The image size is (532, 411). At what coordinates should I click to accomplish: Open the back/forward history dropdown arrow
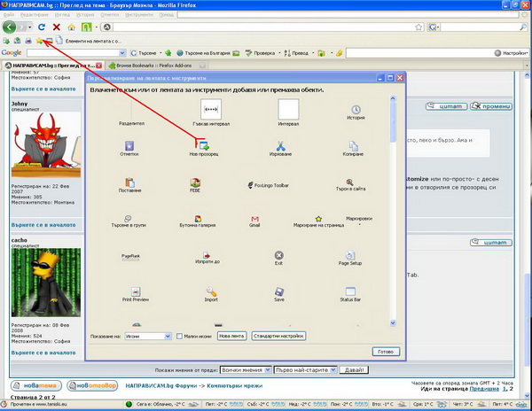pyautogui.click(x=30, y=27)
